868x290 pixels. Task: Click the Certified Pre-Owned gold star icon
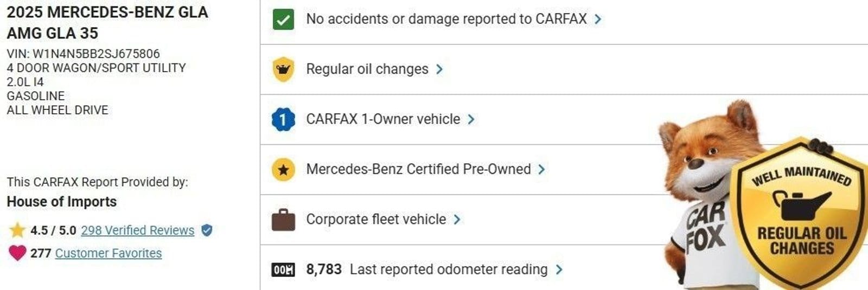click(x=283, y=170)
